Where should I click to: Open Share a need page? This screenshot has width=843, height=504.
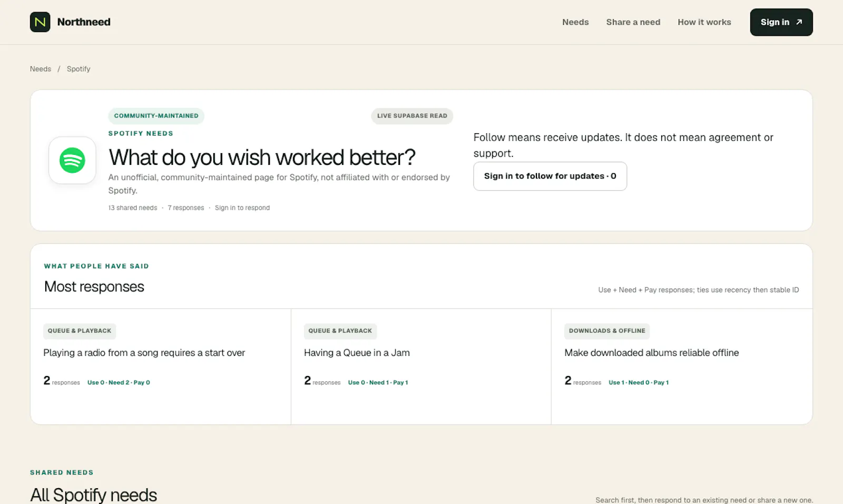633,22
